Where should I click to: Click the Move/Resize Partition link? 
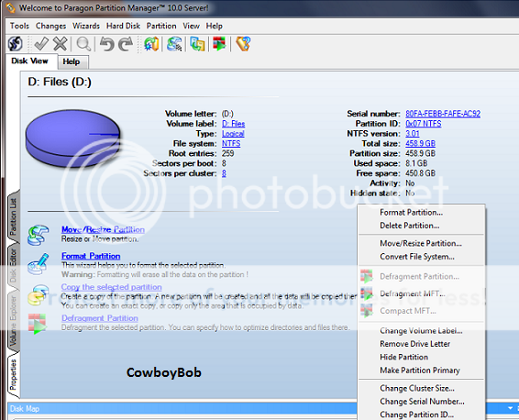103,229
